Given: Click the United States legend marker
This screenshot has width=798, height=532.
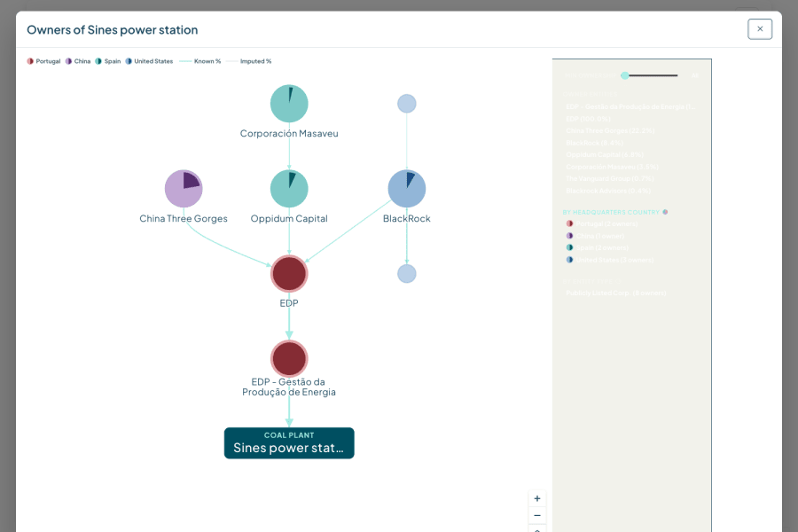Looking at the screenshot, I should coord(129,61).
